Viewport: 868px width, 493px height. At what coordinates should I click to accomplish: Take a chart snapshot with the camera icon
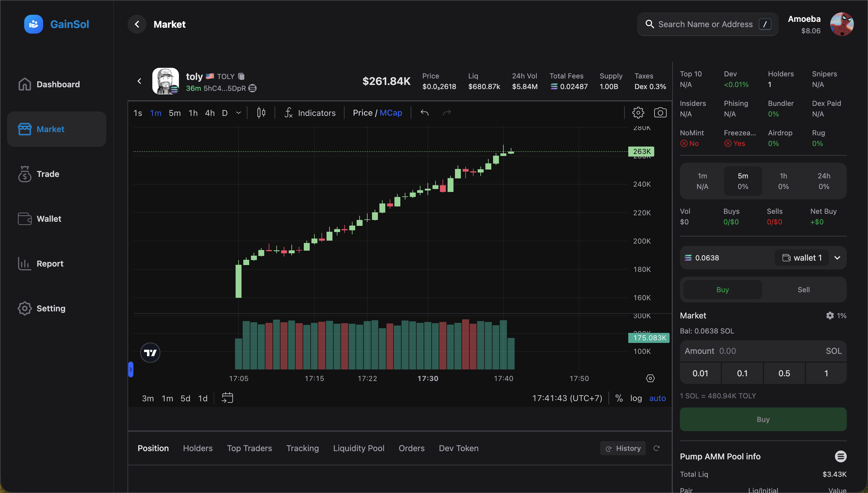(660, 112)
